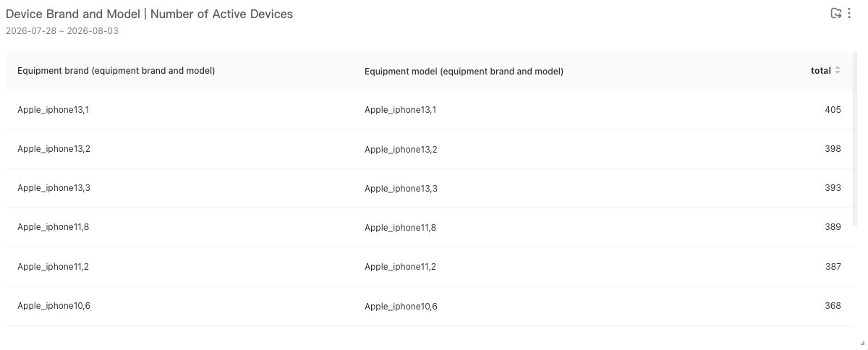Select Apple_iphone11,2 in the brand column

tap(54, 267)
